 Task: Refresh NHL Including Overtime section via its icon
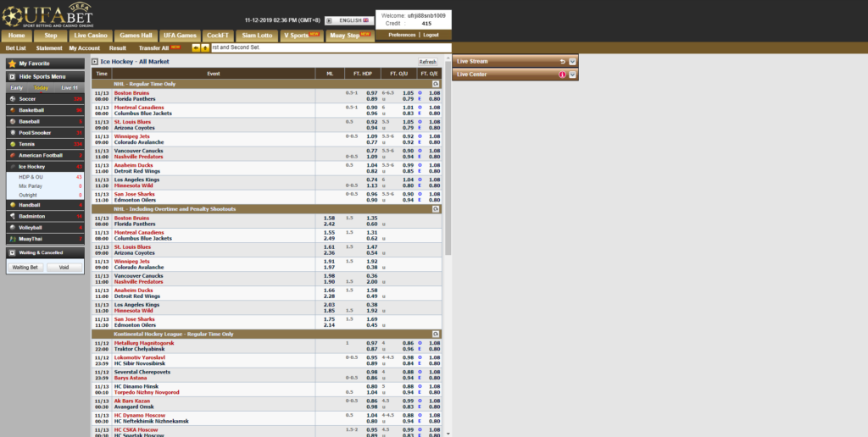[436, 209]
